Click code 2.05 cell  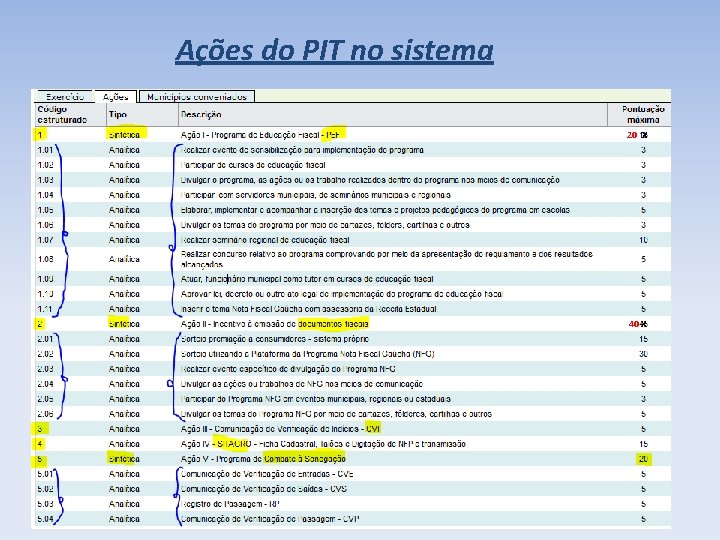pos(45,399)
